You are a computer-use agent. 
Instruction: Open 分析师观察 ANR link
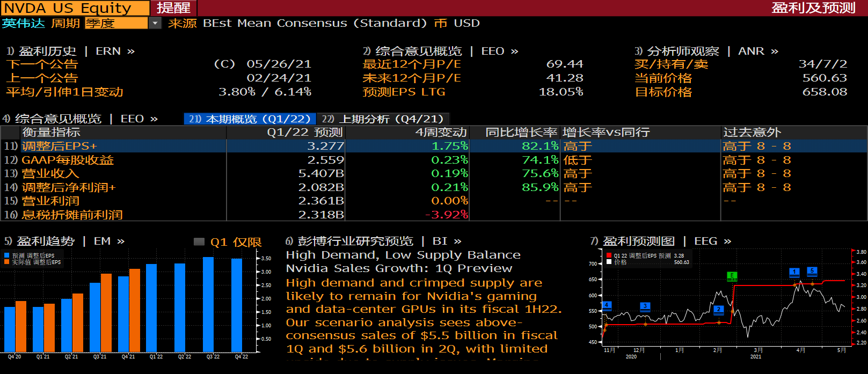point(706,51)
